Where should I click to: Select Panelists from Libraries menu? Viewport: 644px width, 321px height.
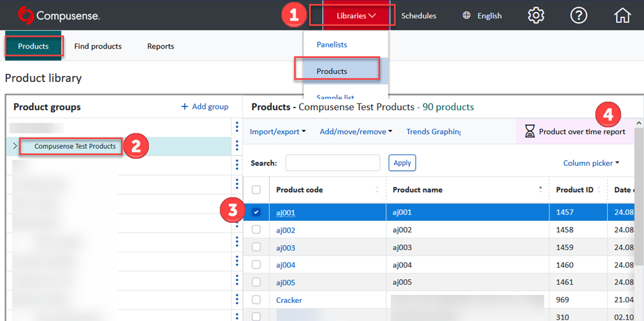pos(332,44)
